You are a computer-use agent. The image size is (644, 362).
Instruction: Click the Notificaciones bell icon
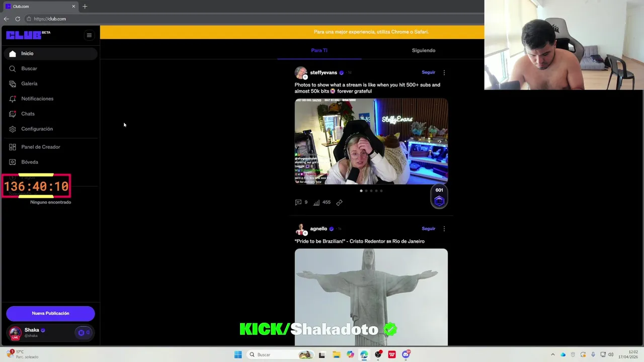[x=13, y=99]
